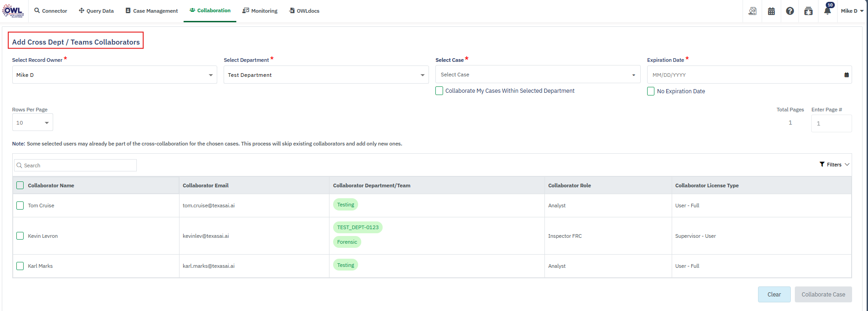Open the stamp approval document icon
This screenshot has width=868, height=311.
coord(753,11)
